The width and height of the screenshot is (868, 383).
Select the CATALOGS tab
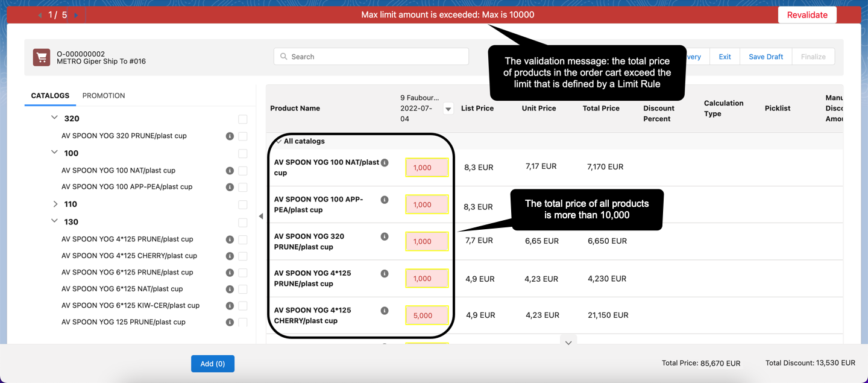point(50,95)
